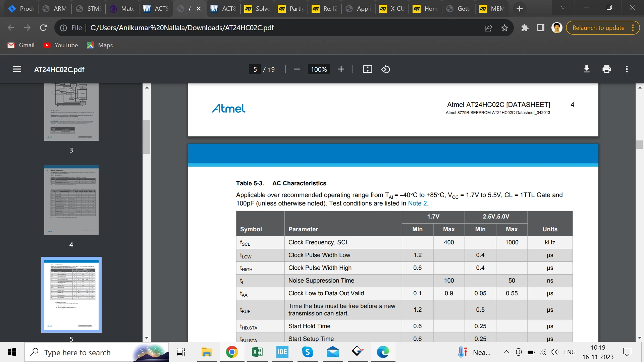
Task: Toggle the PDF sidebar menu icon
Action: tap(17, 69)
